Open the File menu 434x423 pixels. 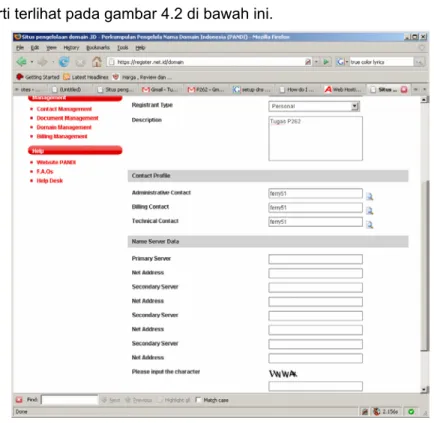(20, 48)
